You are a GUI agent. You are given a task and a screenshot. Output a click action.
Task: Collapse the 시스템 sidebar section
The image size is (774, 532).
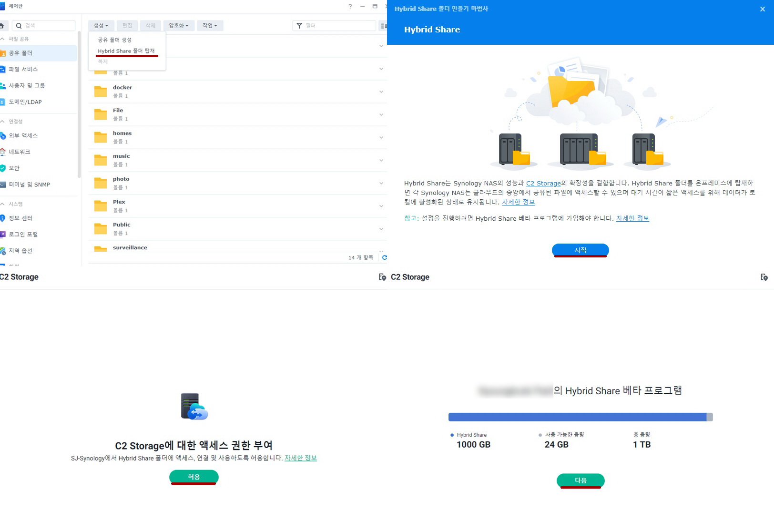(2, 204)
